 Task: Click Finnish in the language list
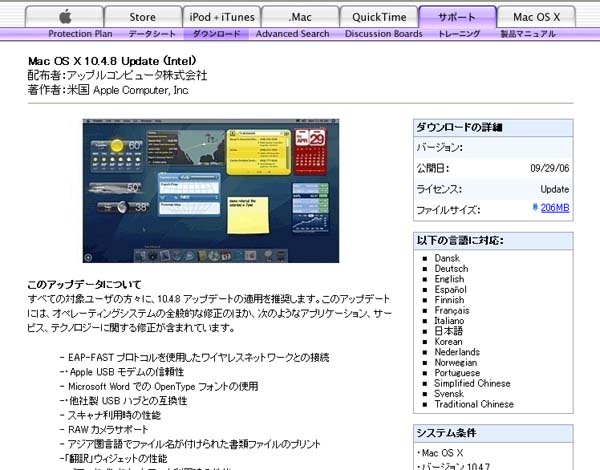pyautogui.click(x=449, y=300)
